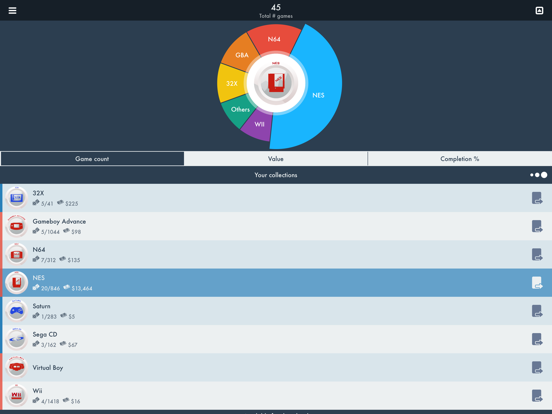Image resolution: width=552 pixels, height=414 pixels.
Task: Click the Sega CD disc icon
Action: (x=17, y=339)
